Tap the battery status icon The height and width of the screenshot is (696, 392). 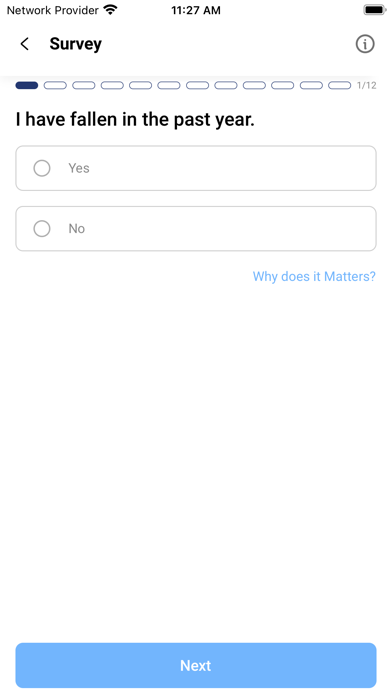tap(374, 10)
